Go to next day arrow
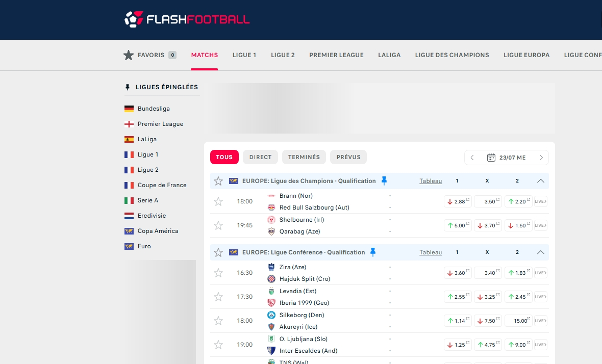Viewport: 602px width, 364px height. 541,158
